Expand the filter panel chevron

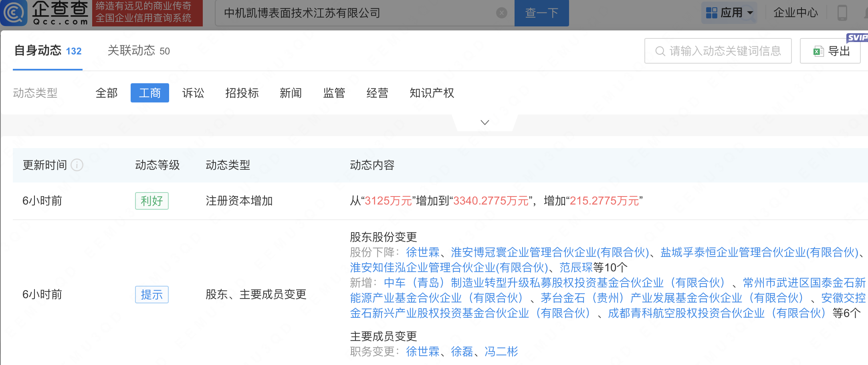pos(485,122)
